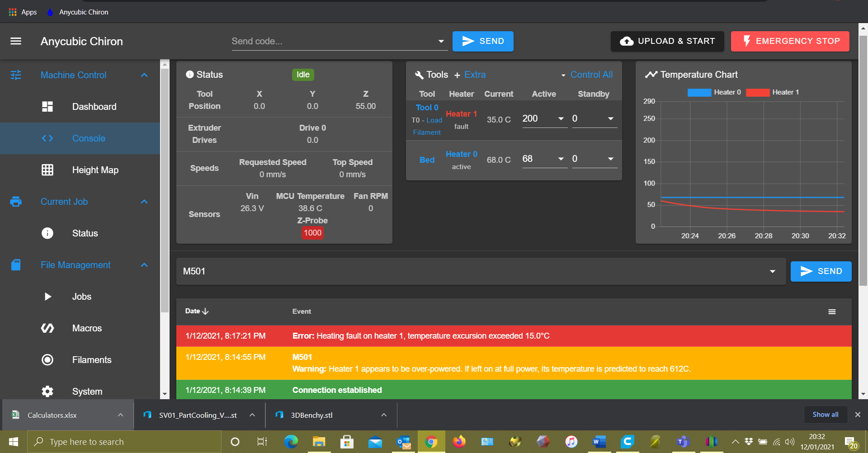Open the System page
Image resolution: width=868 pixels, height=453 pixels.
(87, 392)
